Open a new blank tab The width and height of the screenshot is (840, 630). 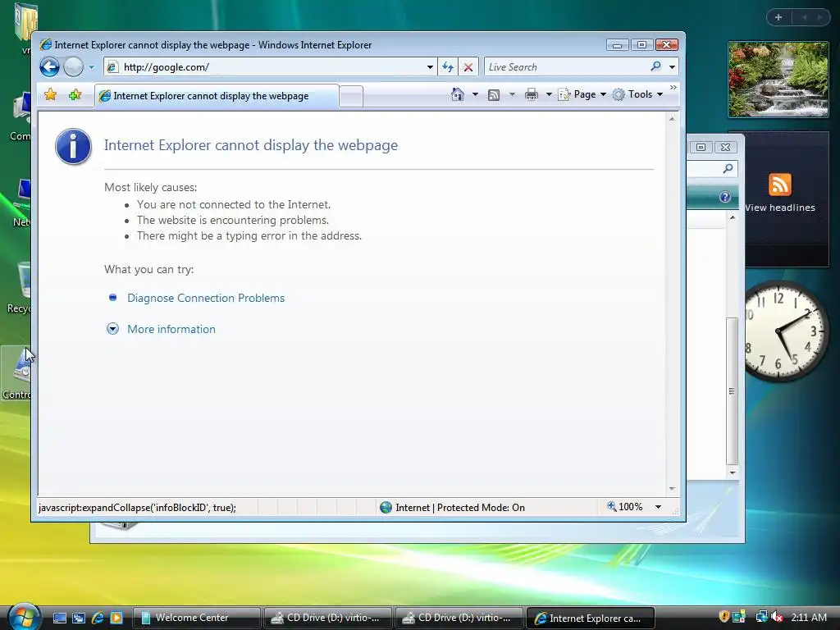coord(351,97)
